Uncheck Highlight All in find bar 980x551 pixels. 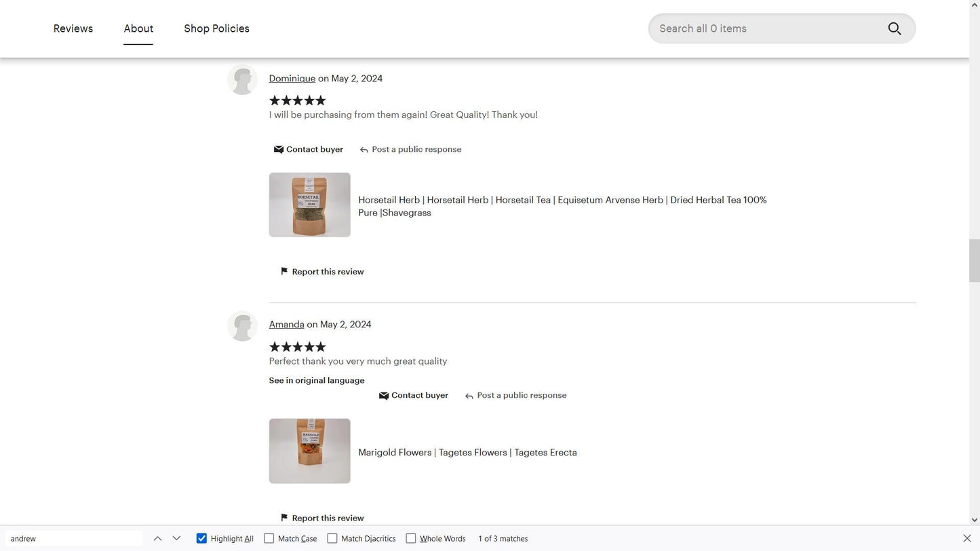pyautogui.click(x=201, y=538)
